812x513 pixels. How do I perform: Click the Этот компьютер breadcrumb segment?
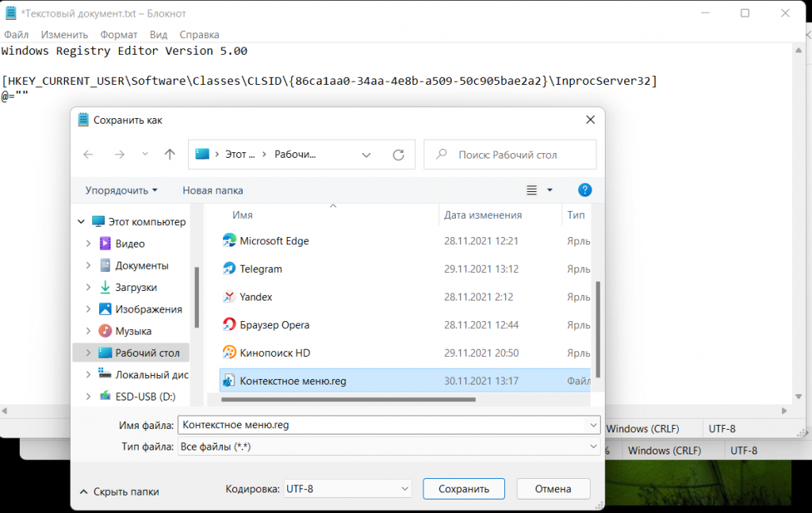coord(239,155)
